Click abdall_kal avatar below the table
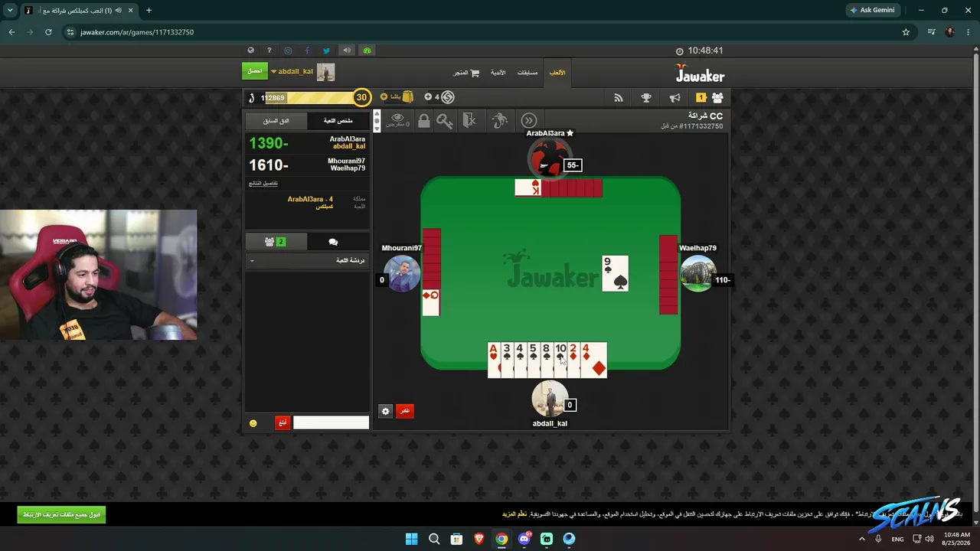980x551 pixels. (x=550, y=398)
